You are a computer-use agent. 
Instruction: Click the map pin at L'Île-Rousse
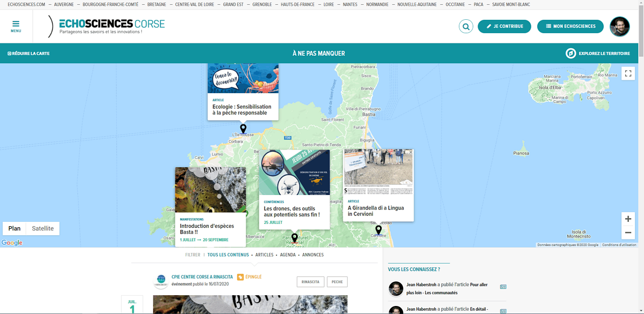[243, 129]
